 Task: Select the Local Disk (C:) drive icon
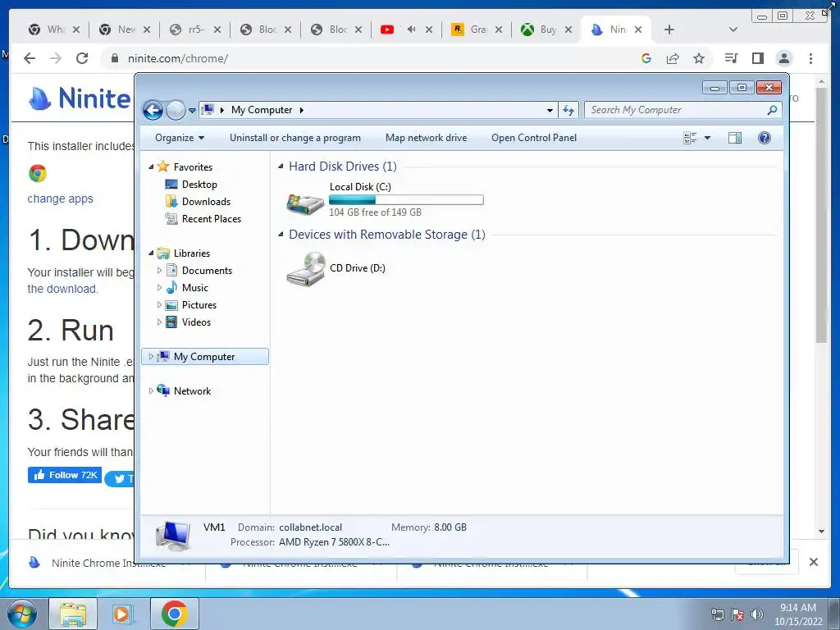click(305, 204)
